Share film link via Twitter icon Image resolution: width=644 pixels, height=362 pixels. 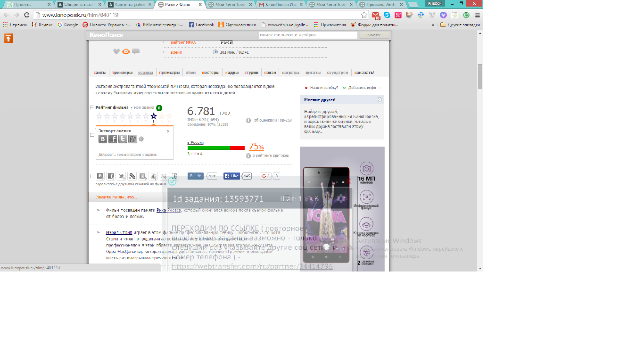121,176
